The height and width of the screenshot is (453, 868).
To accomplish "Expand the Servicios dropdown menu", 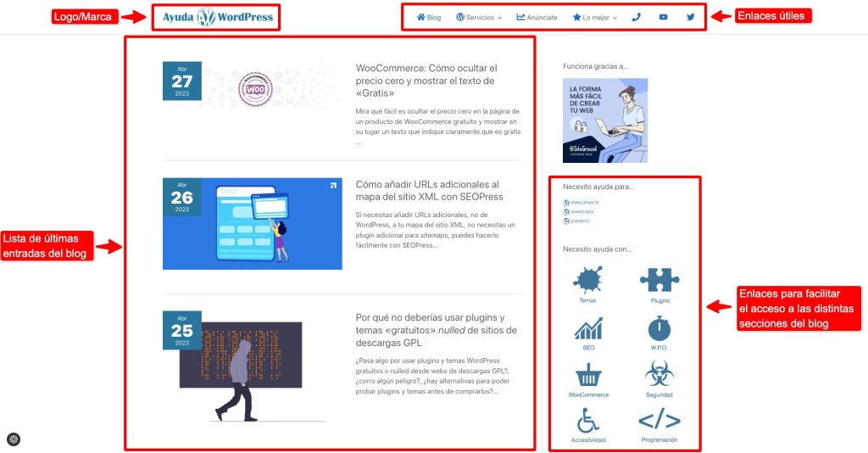I will click(x=479, y=17).
